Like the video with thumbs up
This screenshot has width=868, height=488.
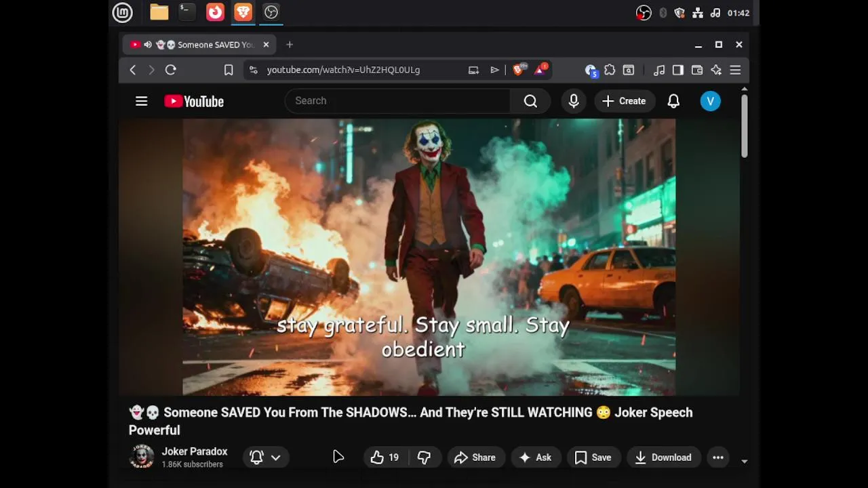coord(384,457)
